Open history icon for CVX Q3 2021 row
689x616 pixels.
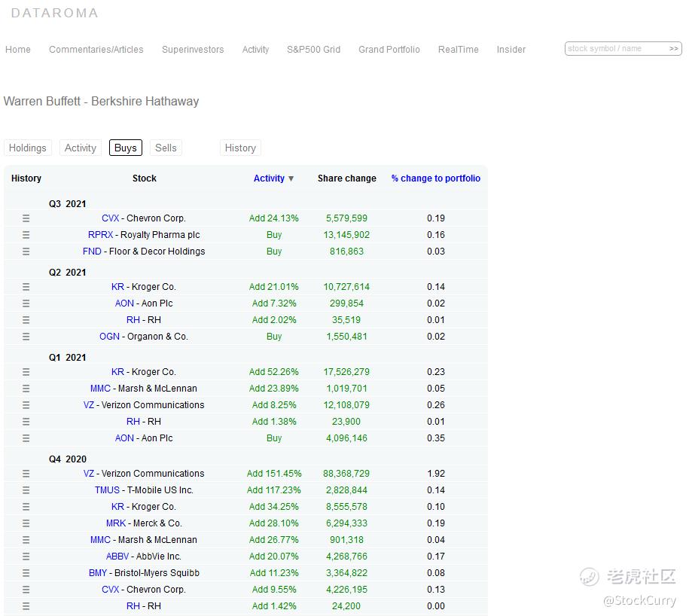[26, 218]
